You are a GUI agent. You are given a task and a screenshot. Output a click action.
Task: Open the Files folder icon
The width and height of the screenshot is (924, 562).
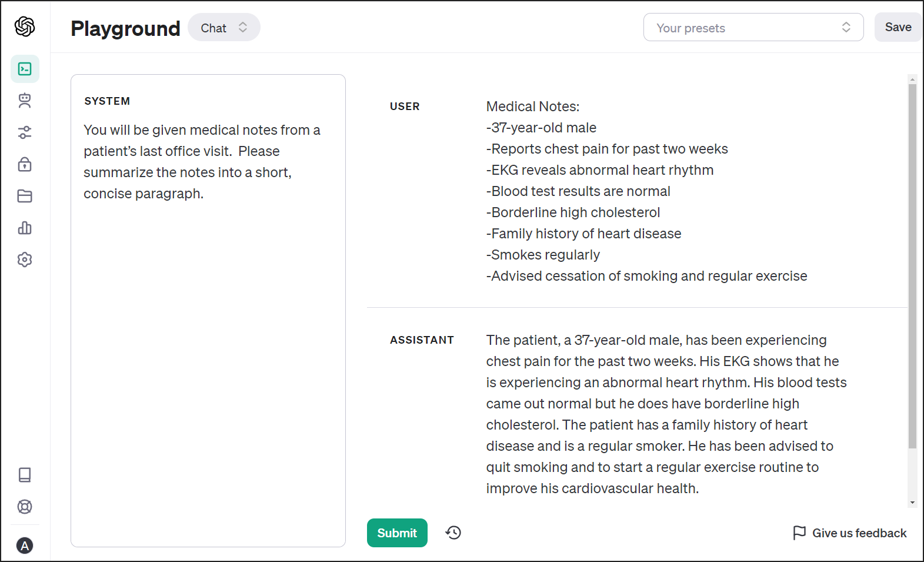[25, 196]
